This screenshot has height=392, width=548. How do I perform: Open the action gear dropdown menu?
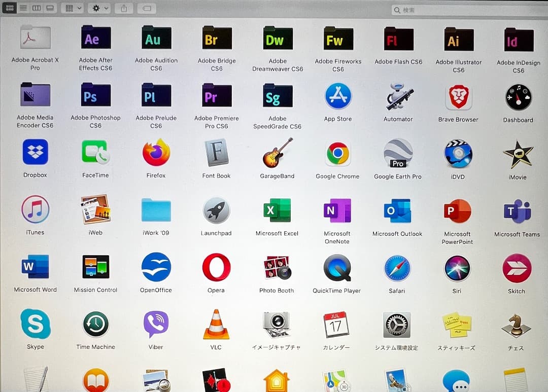[x=98, y=8]
